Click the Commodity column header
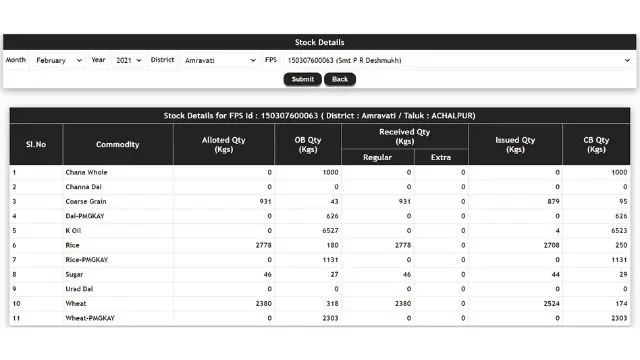 (x=118, y=144)
